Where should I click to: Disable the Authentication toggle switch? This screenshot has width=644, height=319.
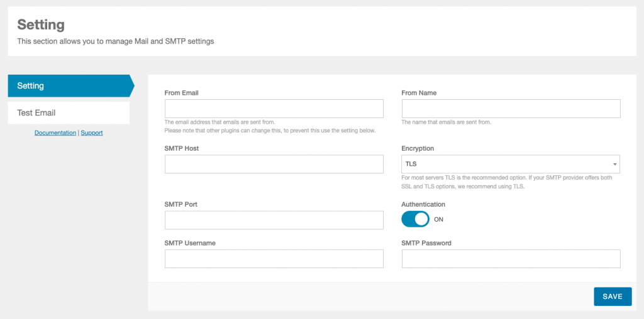click(x=415, y=219)
